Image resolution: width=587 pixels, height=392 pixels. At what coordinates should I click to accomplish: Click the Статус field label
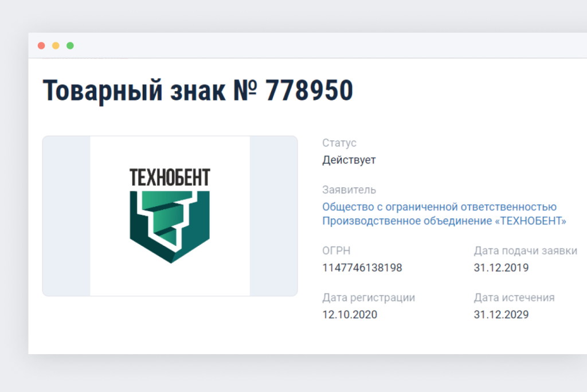[x=339, y=143]
